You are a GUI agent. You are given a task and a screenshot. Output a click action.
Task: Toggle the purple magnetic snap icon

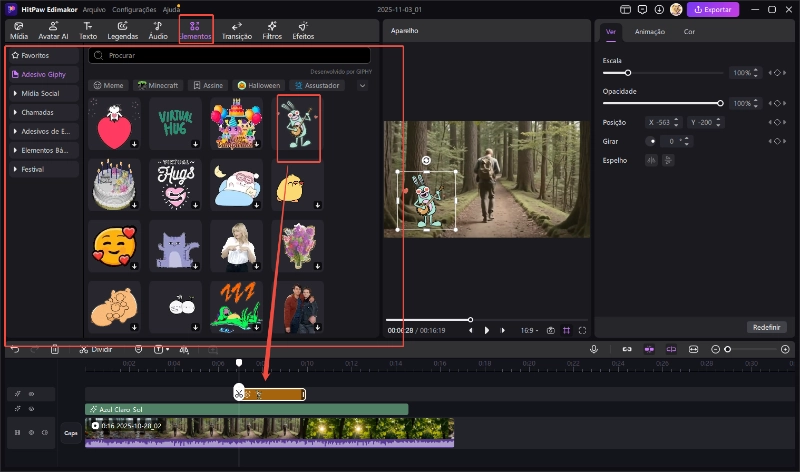coord(649,350)
